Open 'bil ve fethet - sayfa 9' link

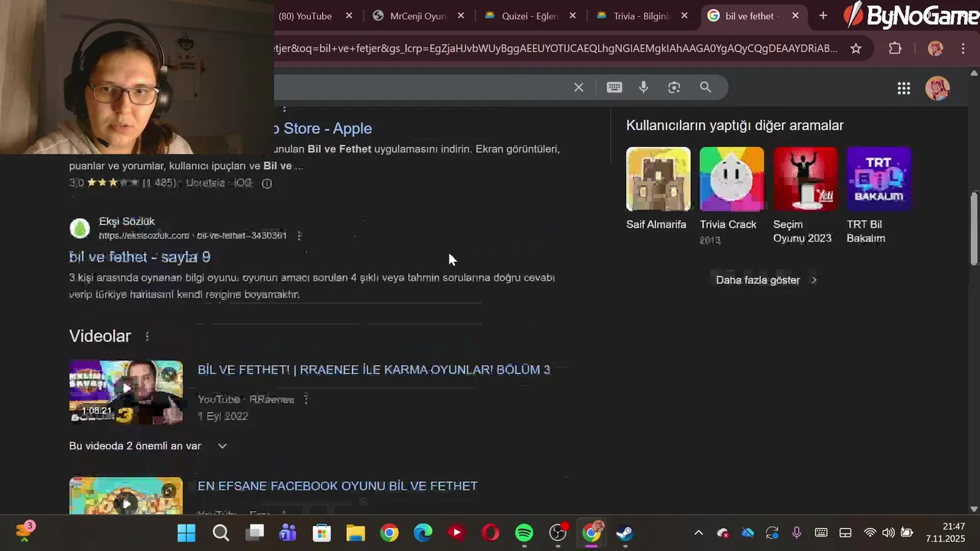[139, 257]
